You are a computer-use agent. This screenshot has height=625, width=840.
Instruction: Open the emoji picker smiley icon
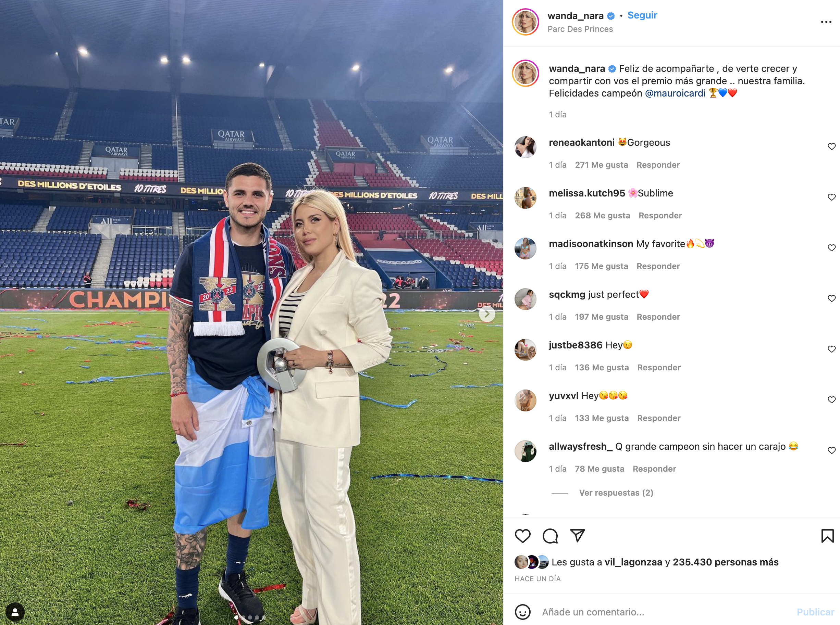(523, 612)
